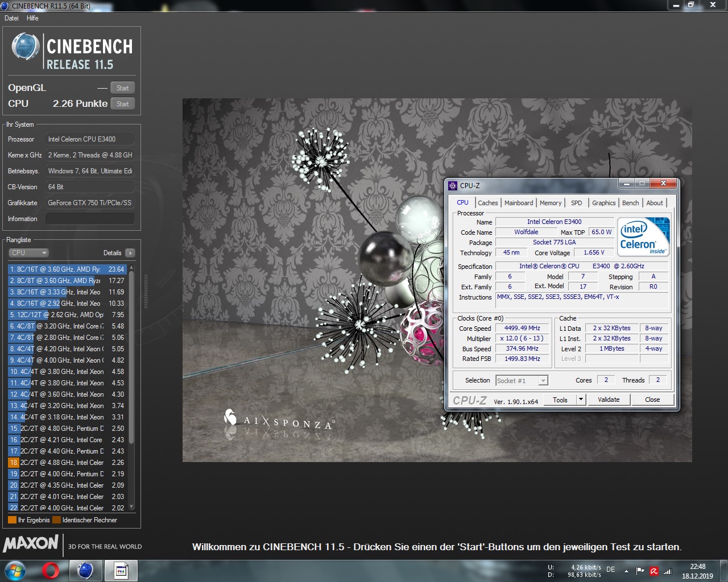Start the CPU benchmark

(x=122, y=103)
